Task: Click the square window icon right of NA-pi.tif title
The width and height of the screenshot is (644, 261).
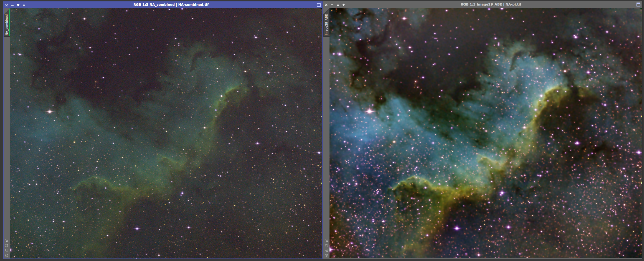Action: [x=638, y=4]
